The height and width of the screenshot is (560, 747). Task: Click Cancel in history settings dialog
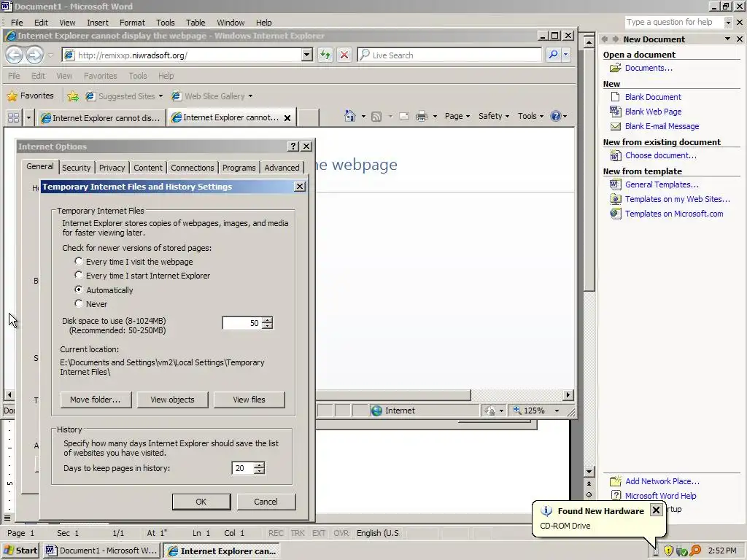tap(266, 502)
